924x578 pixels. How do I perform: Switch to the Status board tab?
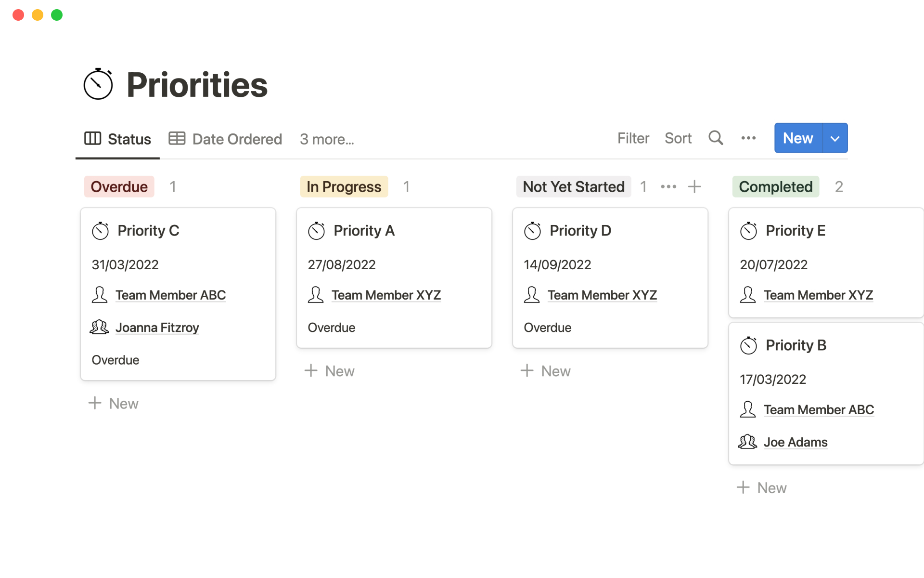[118, 139]
